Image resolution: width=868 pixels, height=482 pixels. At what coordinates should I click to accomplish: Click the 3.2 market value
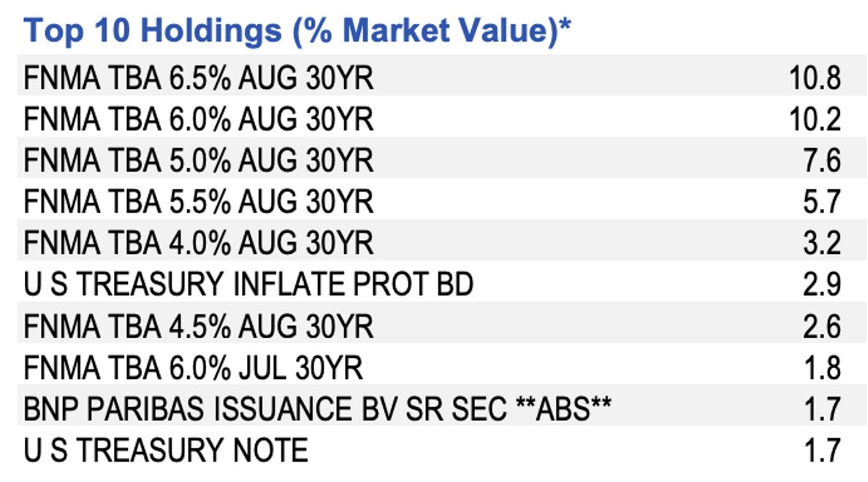click(823, 243)
